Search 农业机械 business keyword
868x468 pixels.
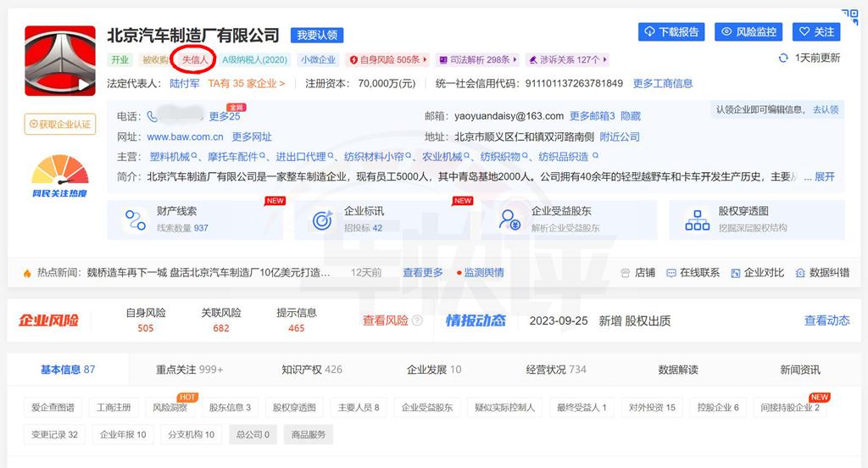[446, 157]
